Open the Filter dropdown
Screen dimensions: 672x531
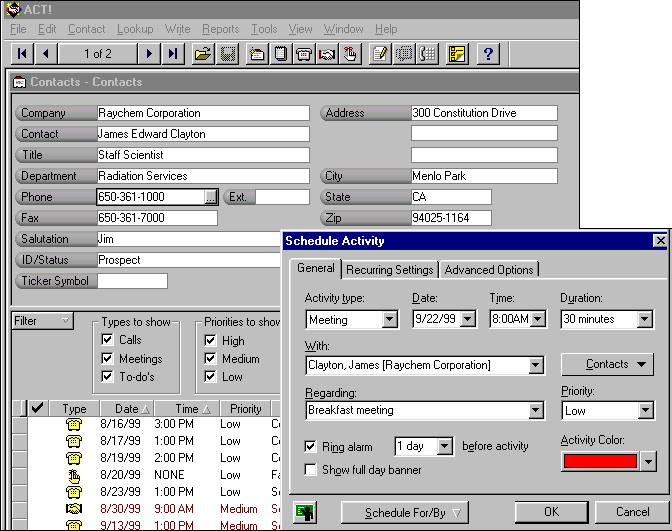pyautogui.click(x=42, y=321)
